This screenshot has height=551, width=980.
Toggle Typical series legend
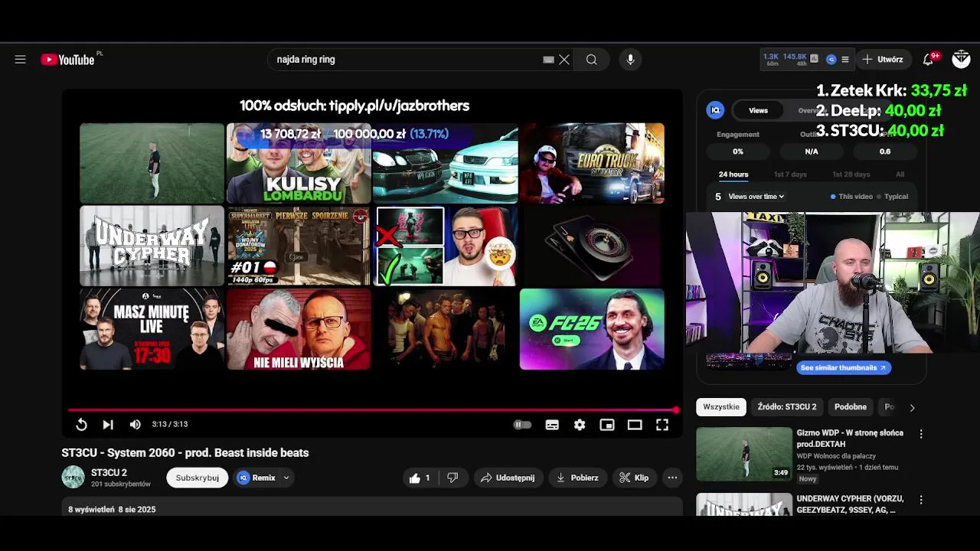893,197
